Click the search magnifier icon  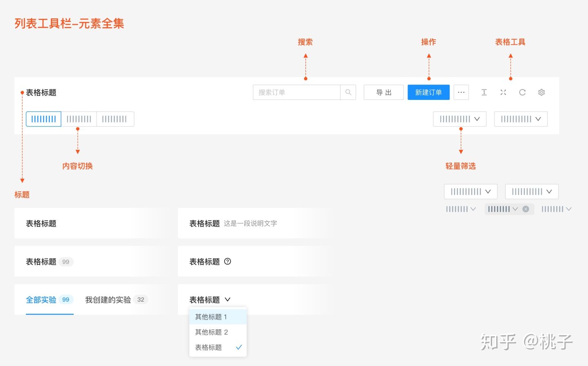tap(348, 92)
